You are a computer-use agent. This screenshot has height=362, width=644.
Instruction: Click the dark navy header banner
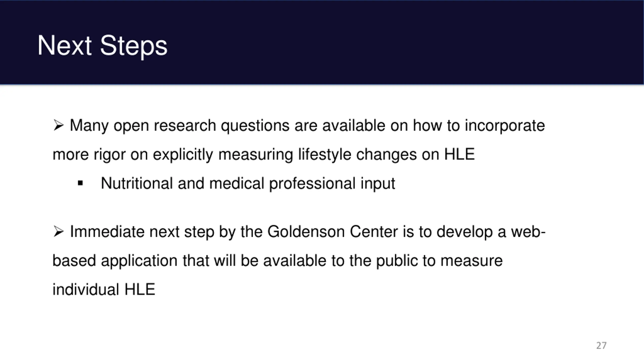(x=322, y=42)
